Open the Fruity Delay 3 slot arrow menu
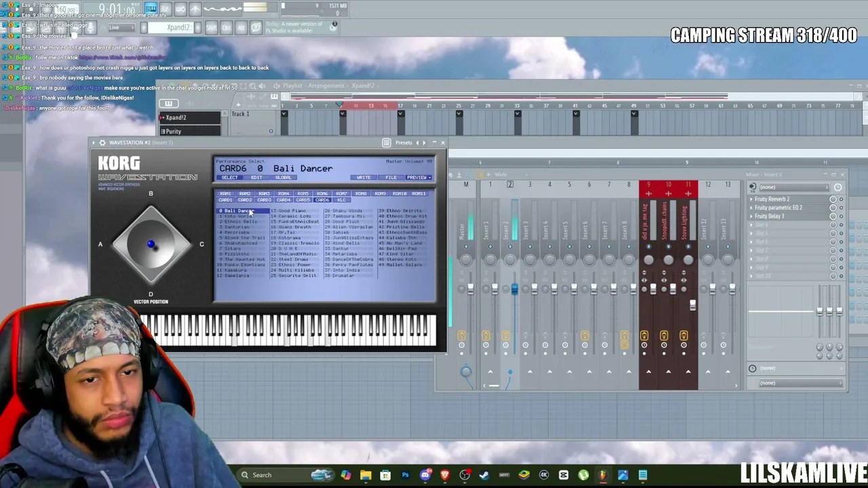 (751, 216)
